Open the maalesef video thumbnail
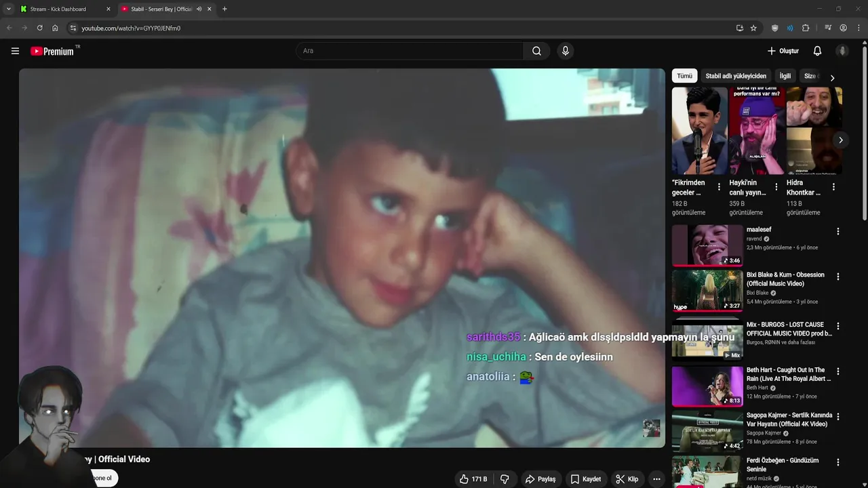Viewport: 868px width, 488px height. (707, 245)
